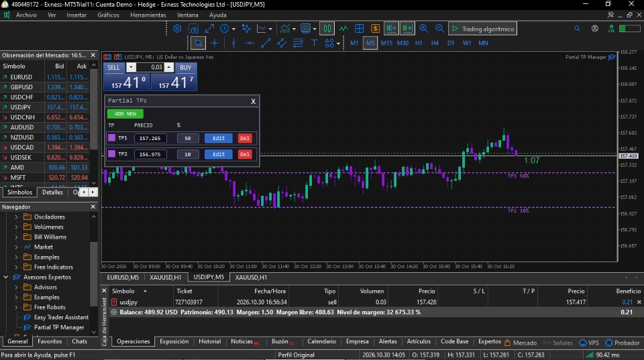The image size is (644, 360).
Task: Click the fullscreen expand arrows icon
Action: [209, 29]
